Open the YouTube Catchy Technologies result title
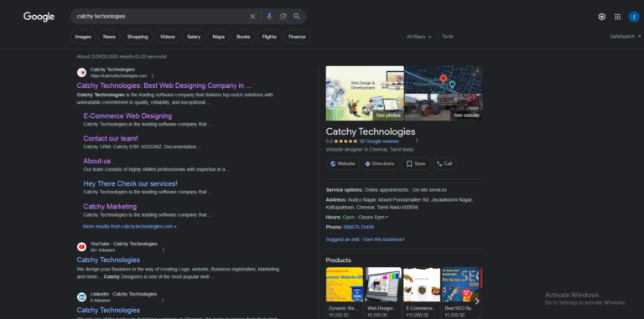This screenshot has height=319, width=644. point(108,260)
